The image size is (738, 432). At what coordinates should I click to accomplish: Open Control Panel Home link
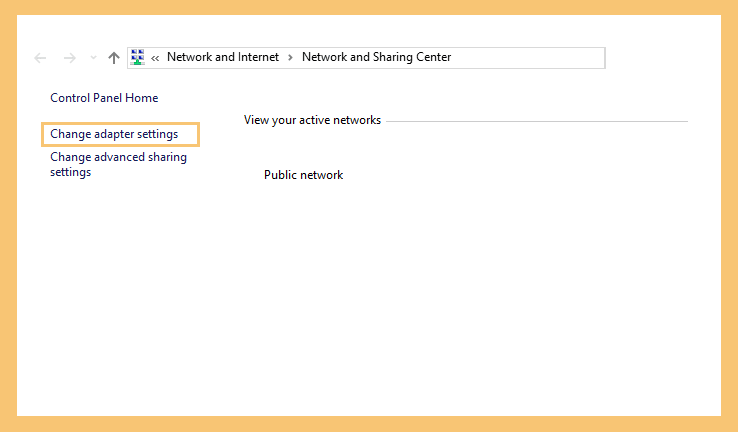(x=104, y=98)
